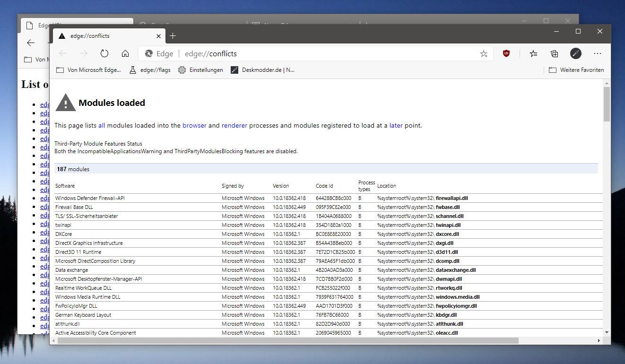Click the scroll left arrow
Screen dimensions: 625x364
tap(53, 340)
